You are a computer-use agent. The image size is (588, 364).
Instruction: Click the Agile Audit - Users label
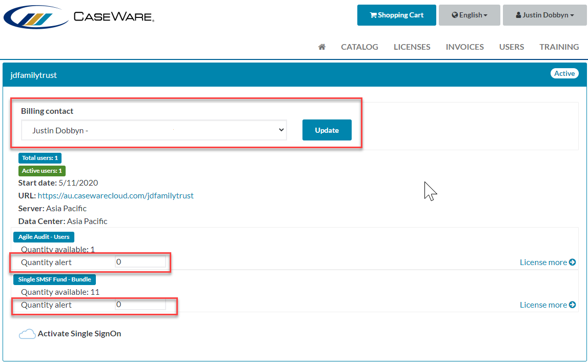(x=44, y=237)
